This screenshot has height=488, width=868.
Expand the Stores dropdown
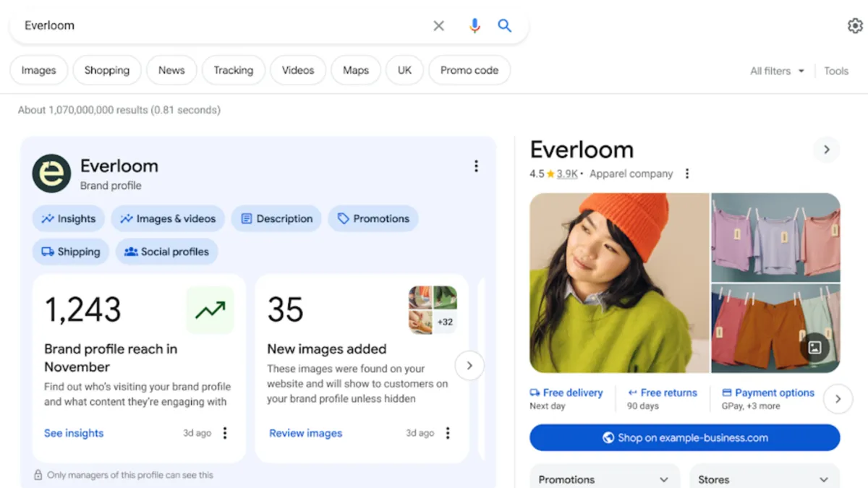(x=764, y=479)
